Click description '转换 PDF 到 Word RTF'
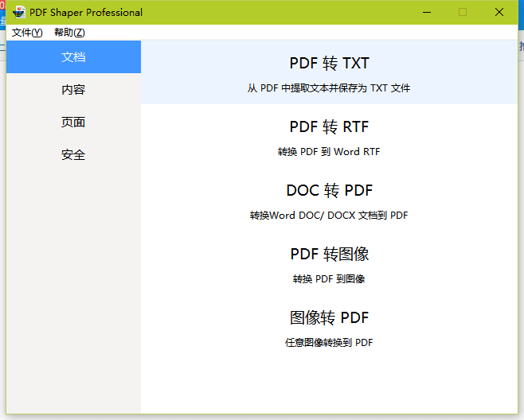Image resolution: width=524 pixels, height=420 pixels. [329, 152]
